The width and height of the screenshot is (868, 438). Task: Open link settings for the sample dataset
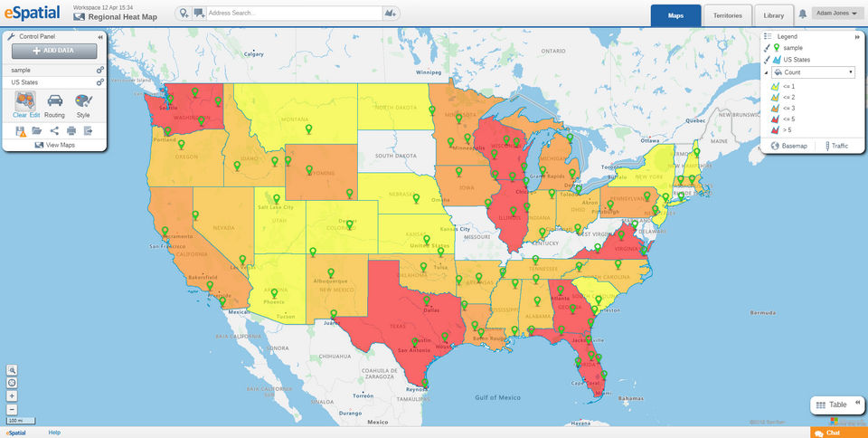tap(100, 71)
